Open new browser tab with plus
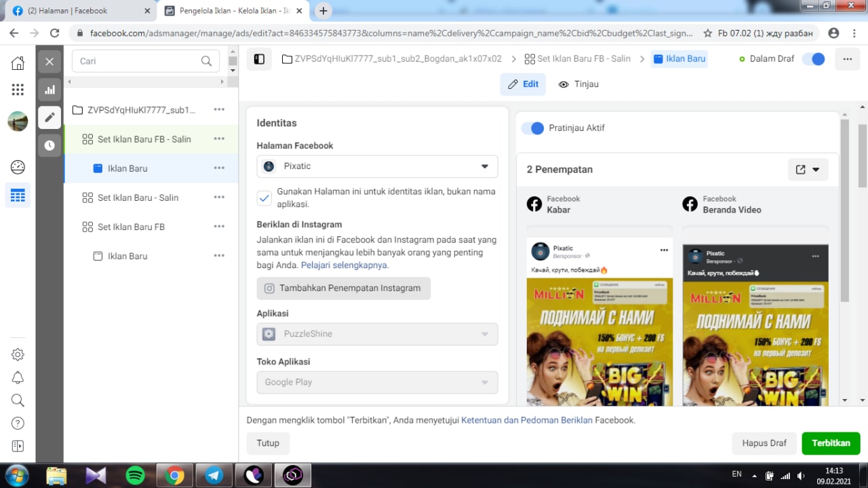The height and width of the screenshot is (488, 868). coord(323,11)
